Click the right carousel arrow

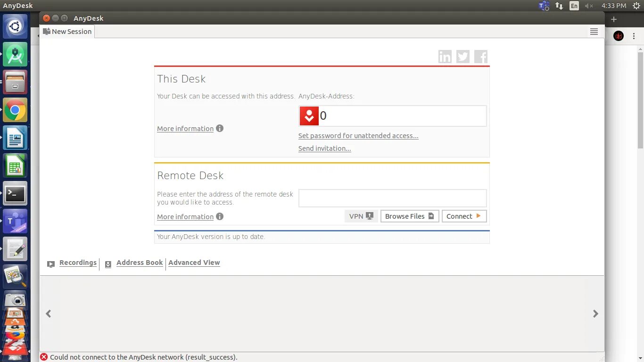click(x=595, y=313)
